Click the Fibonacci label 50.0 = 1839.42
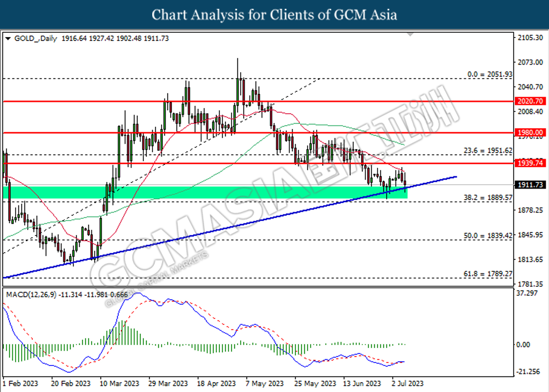The width and height of the screenshot is (549, 392). tap(488, 236)
